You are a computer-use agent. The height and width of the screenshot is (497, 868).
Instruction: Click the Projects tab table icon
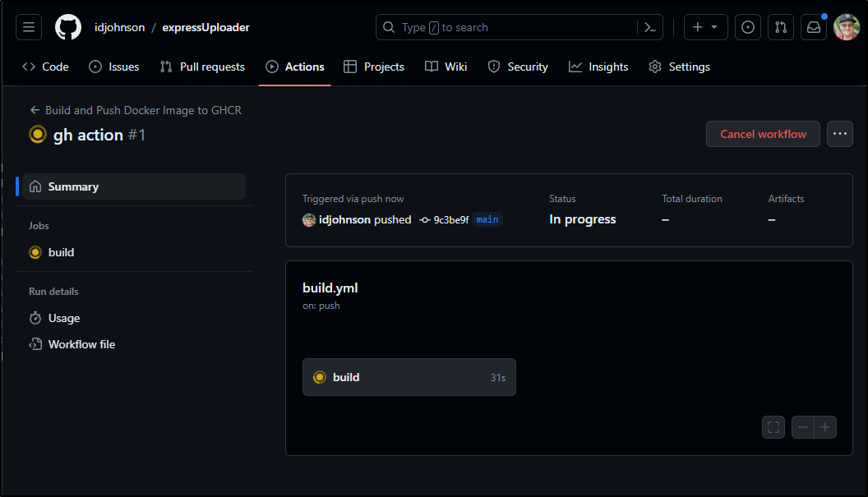click(350, 67)
